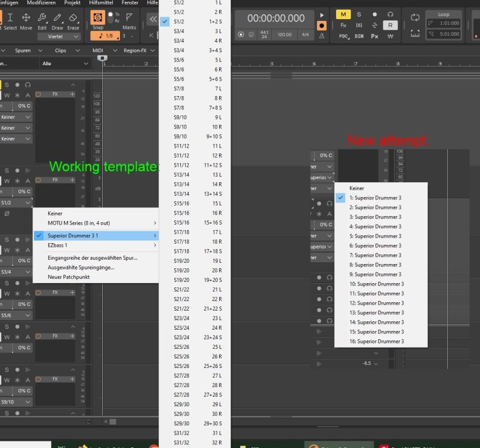Screen dimensions: 480x448
Task: Expand the MOTU M Series submenu
Action: click(96, 223)
